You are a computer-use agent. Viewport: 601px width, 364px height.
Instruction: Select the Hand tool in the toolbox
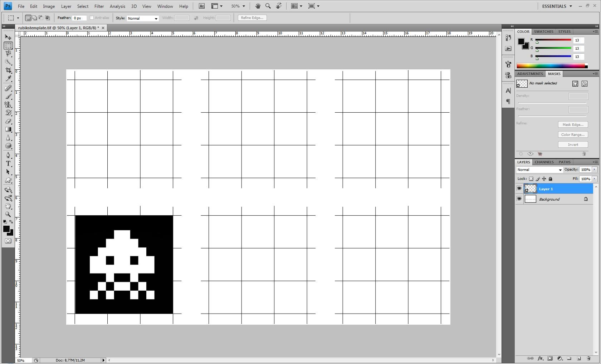click(8, 206)
